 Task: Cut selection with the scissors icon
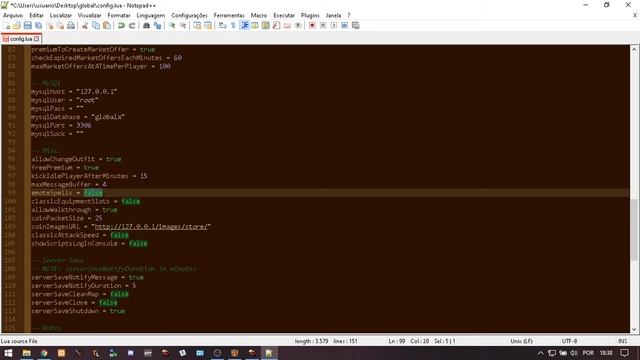point(85,25)
